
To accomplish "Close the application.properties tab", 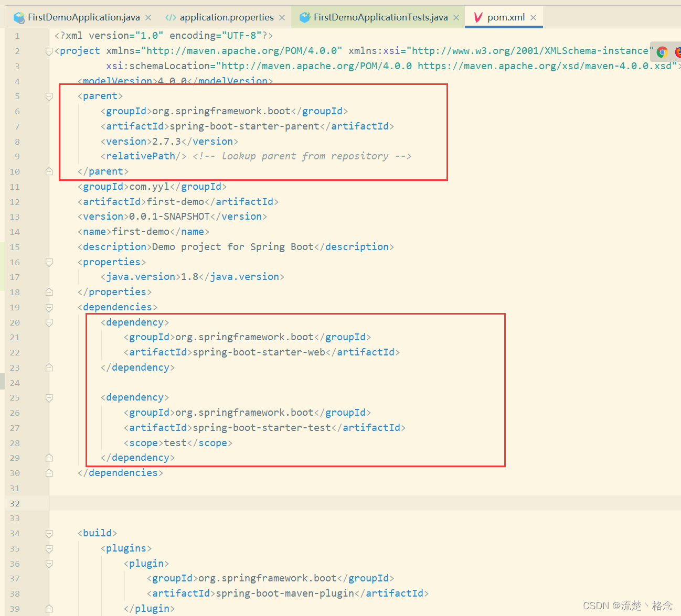I will (x=282, y=18).
